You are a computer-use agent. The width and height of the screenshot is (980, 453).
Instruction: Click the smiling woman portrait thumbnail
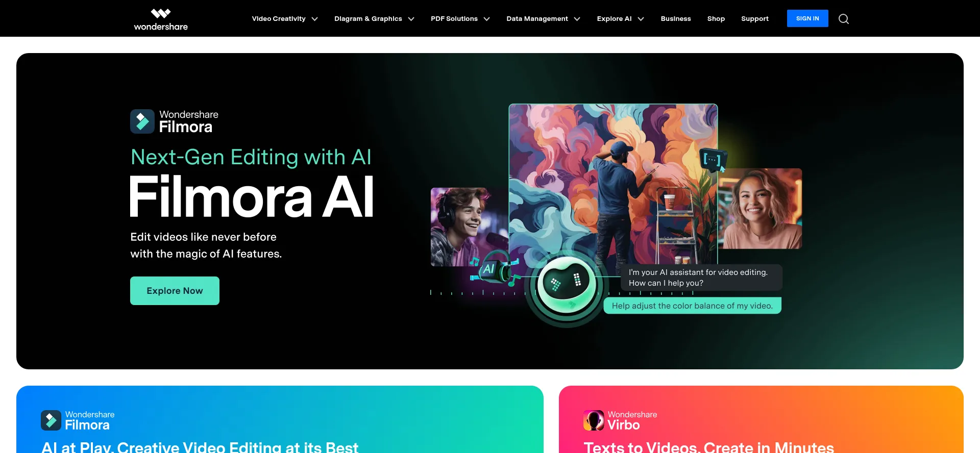760,209
